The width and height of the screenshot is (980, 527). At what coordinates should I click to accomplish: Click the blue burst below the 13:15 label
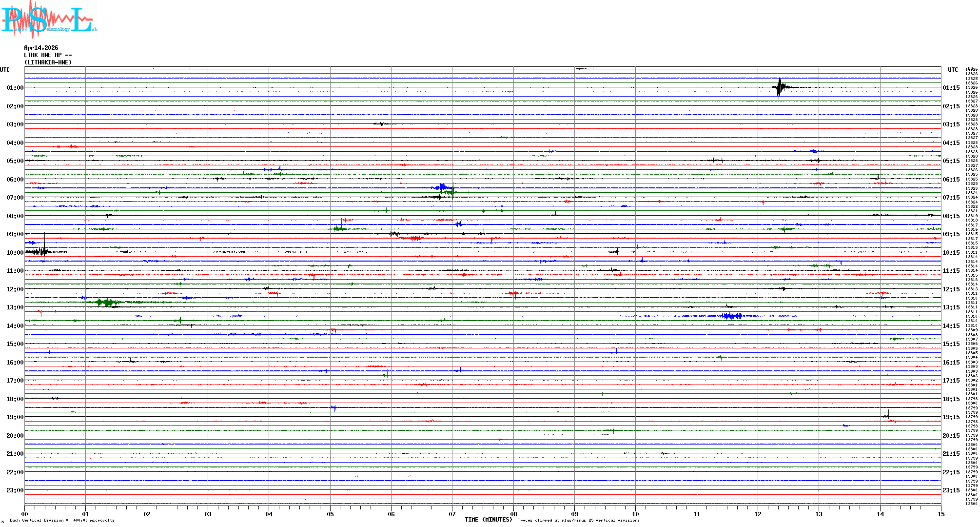731,316
